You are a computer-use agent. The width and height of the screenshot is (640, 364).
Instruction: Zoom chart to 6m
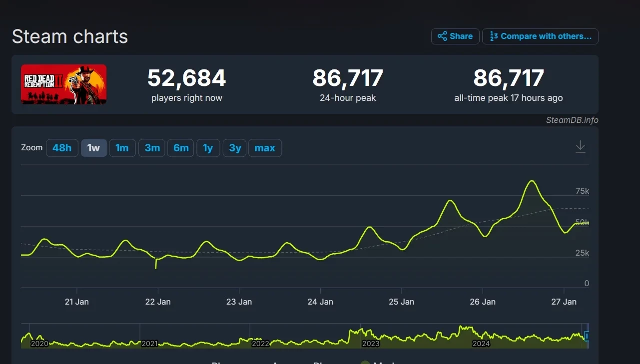pyautogui.click(x=181, y=148)
